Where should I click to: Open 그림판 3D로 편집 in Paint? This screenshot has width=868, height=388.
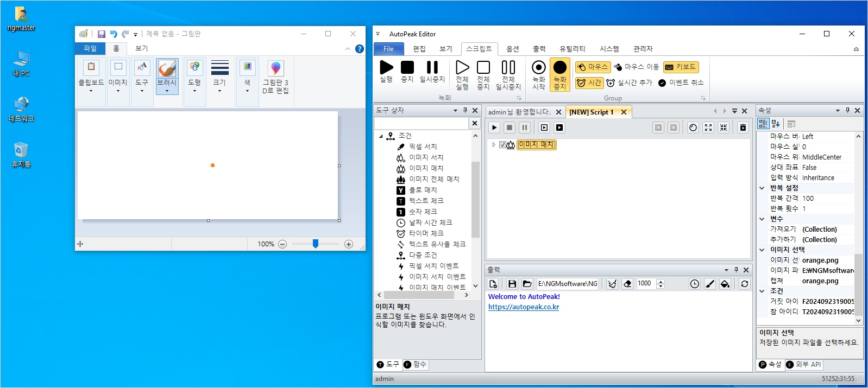[275, 77]
